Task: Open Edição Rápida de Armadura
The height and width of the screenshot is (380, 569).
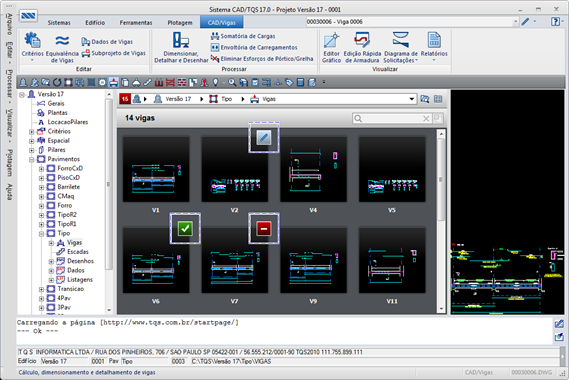Action: click(362, 47)
